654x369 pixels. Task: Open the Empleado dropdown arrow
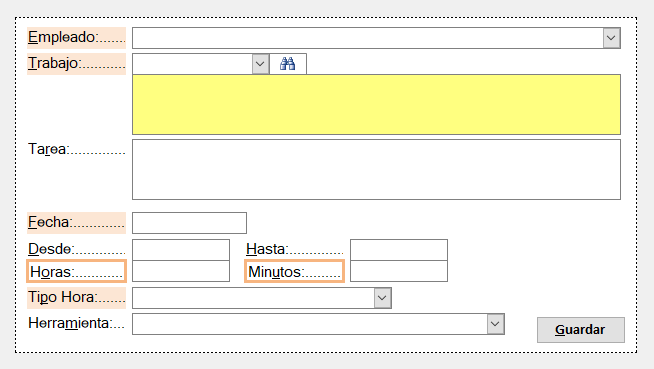click(611, 38)
